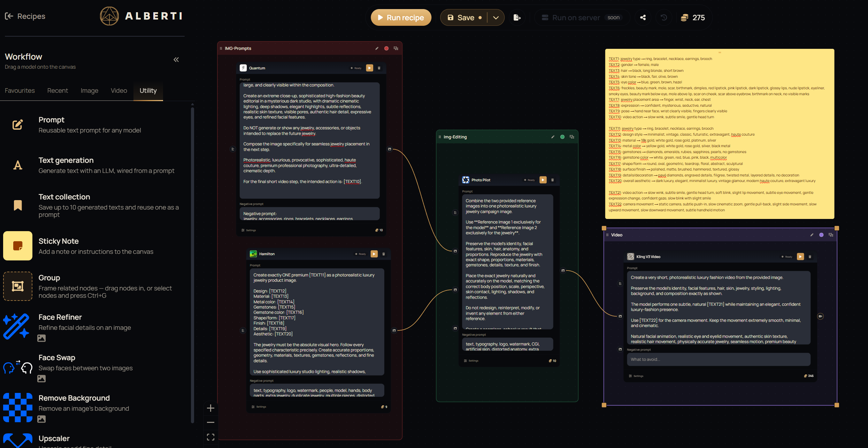Click the Hamilton node text input port
Screen dimensions: 868x448
tap(243, 331)
